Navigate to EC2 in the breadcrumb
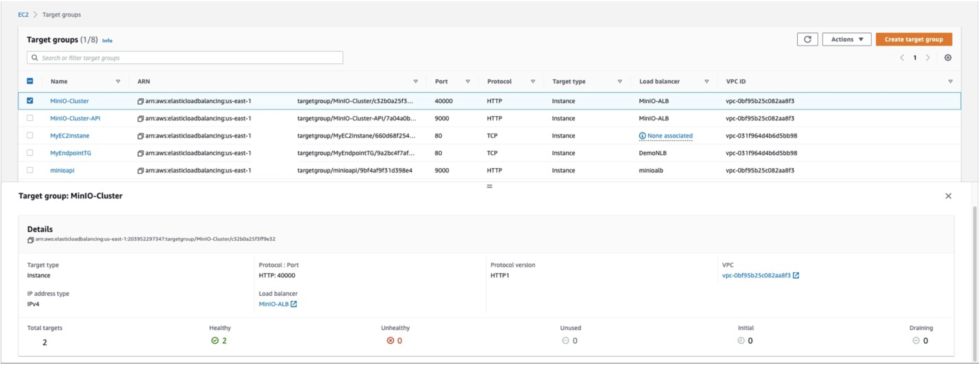The height and width of the screenshot is (366, 980). pyautogui.click(x=23, y=15)
